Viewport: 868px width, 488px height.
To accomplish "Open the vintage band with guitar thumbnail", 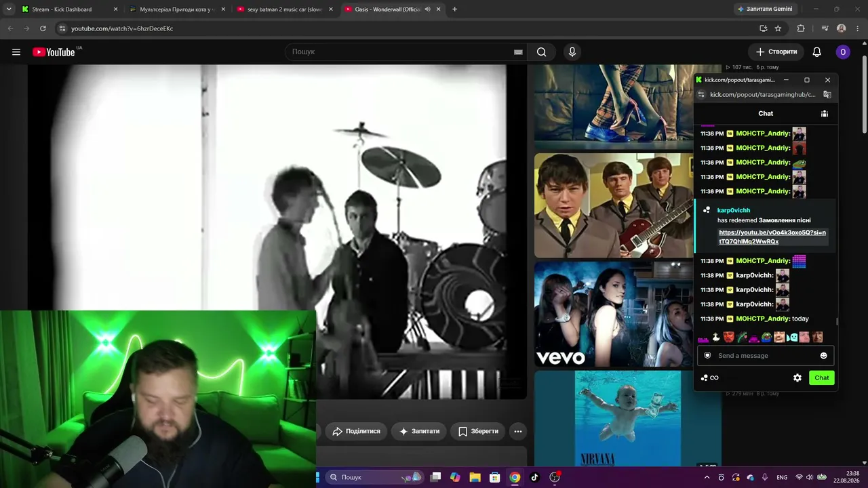I will click(x=613, y=205).
